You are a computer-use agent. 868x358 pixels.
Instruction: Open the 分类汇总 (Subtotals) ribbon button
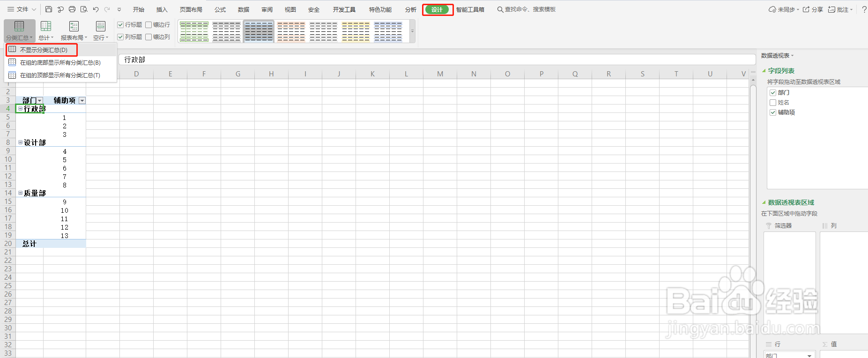click(20, 31)
